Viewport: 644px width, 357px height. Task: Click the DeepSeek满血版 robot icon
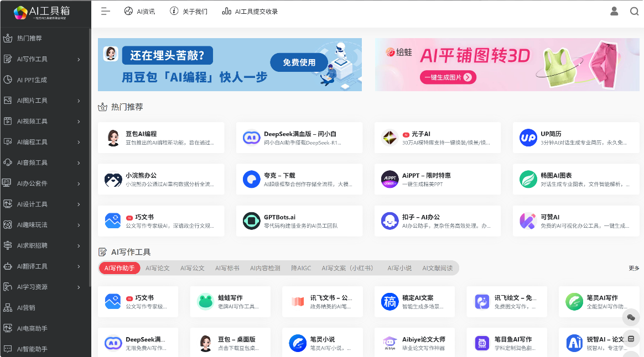[x=251, y=138]
